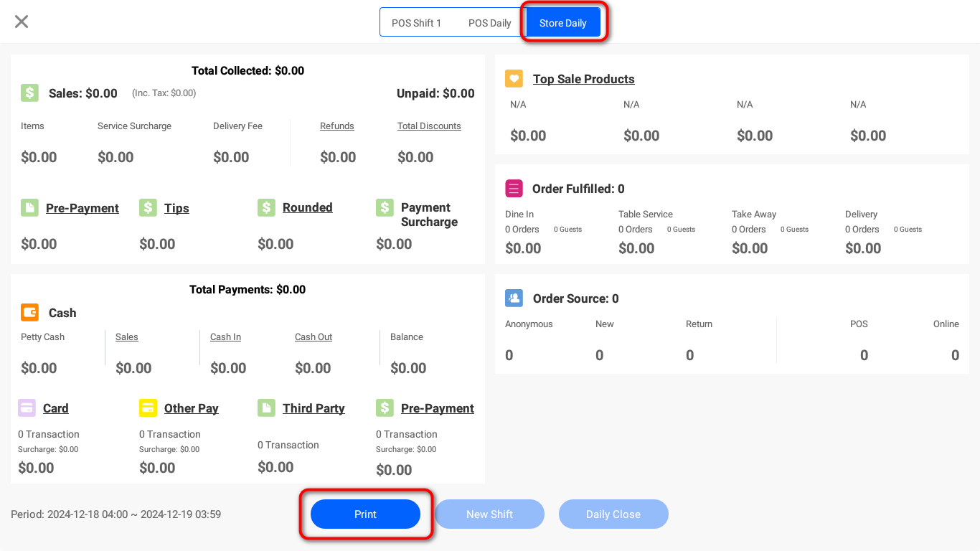Click the blue Order Source icon

pyautogui.click(x=514, y=298)
